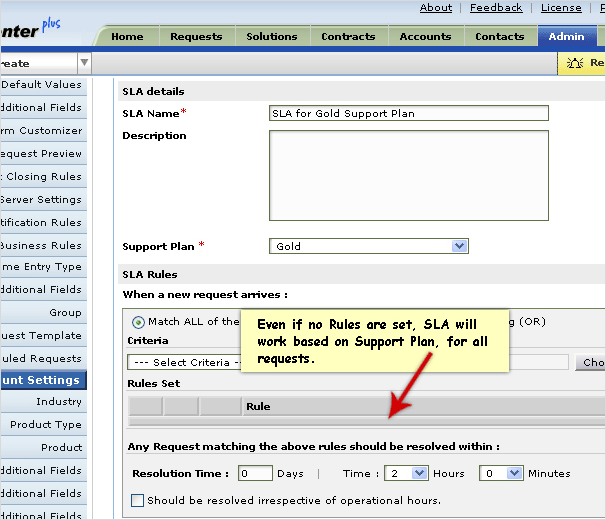Click the alarm reminder icon
The height and width of the screenshot is (520, 606).
pos(575,63)
